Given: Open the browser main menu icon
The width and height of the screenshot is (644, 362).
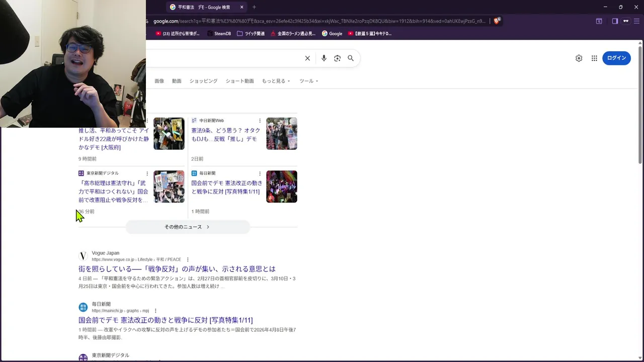Looking at the screenshot, I should tap(636, 21).
